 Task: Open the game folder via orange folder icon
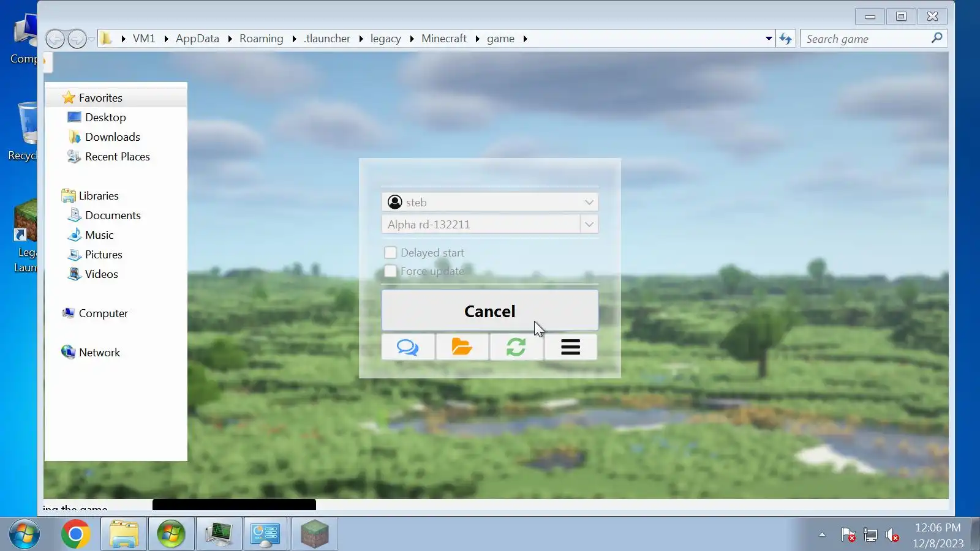(462, 347)
